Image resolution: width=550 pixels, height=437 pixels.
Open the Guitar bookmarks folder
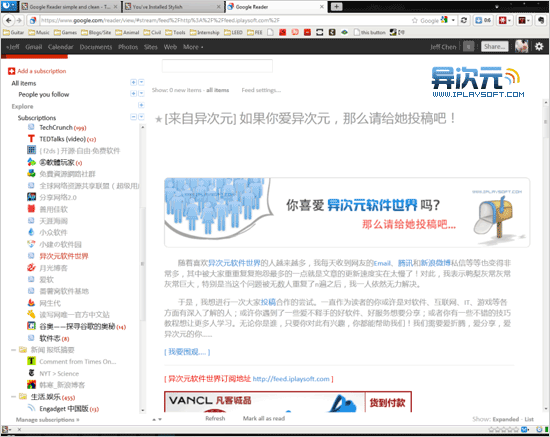(x=14, y=32)
